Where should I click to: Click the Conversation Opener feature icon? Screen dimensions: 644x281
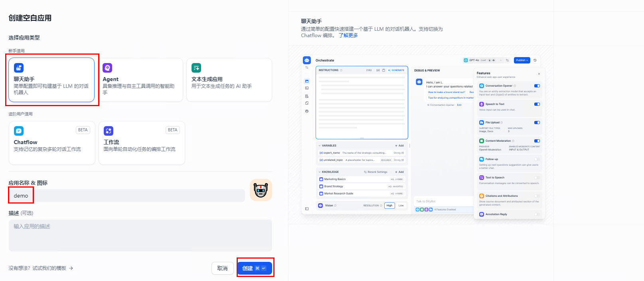[x=482, y=86]
